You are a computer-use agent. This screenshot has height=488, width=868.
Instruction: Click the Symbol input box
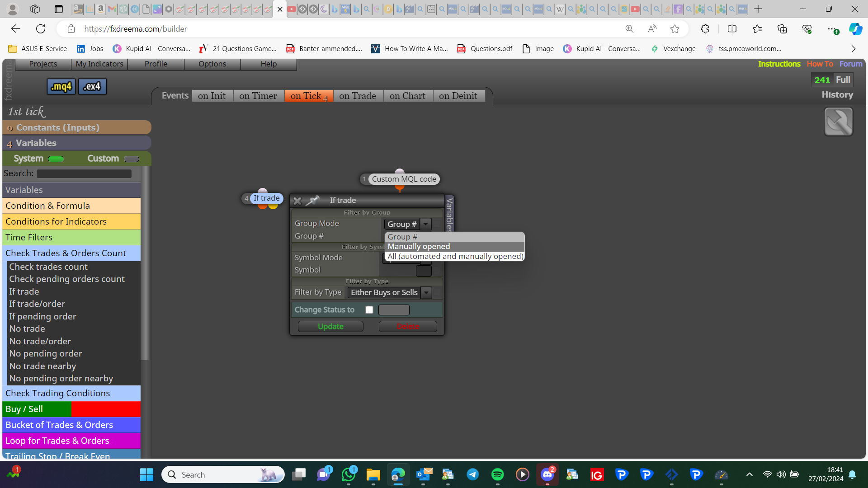424,270
